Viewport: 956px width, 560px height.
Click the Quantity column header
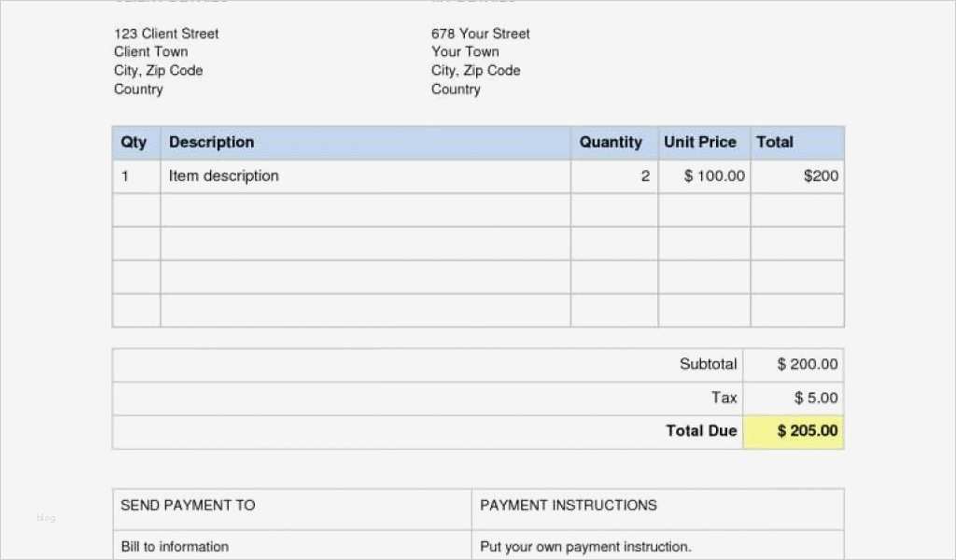pos(611,143)
